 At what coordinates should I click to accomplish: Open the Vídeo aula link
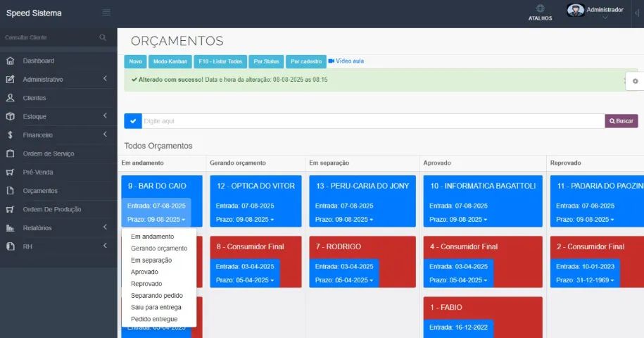tap(346, 61)
